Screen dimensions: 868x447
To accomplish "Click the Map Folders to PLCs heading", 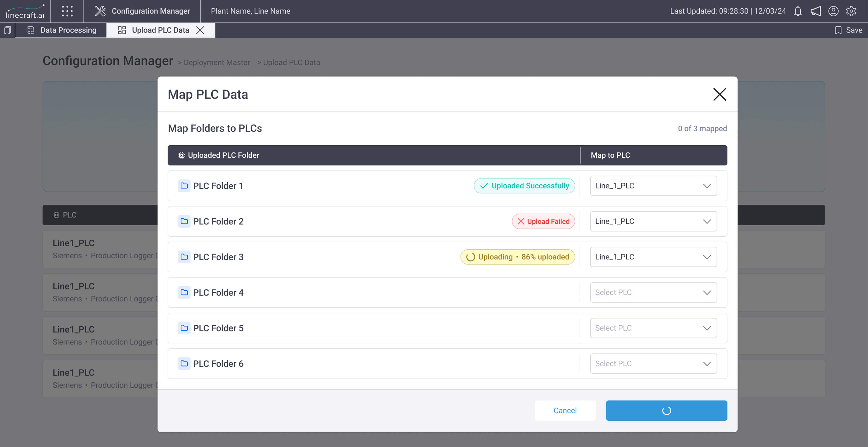I will 215,128.
